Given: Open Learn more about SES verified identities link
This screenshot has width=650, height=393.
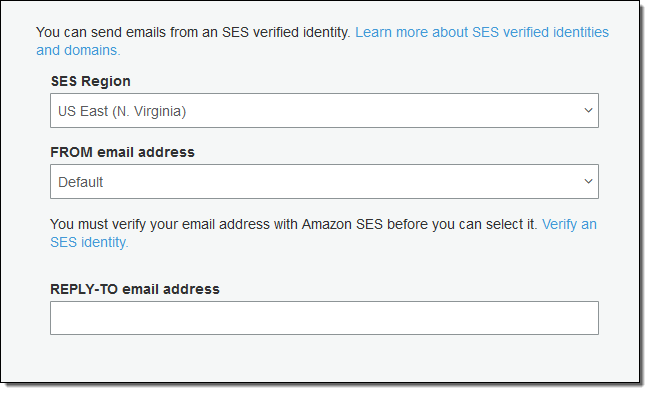Looking at the screenshot, I should 482,32.
